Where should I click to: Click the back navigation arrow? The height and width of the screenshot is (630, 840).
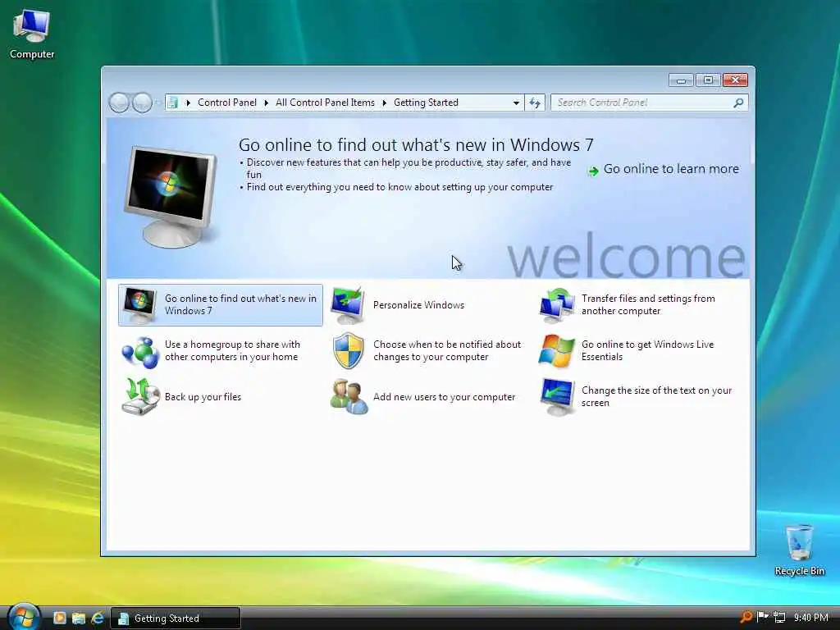point(120,103)
